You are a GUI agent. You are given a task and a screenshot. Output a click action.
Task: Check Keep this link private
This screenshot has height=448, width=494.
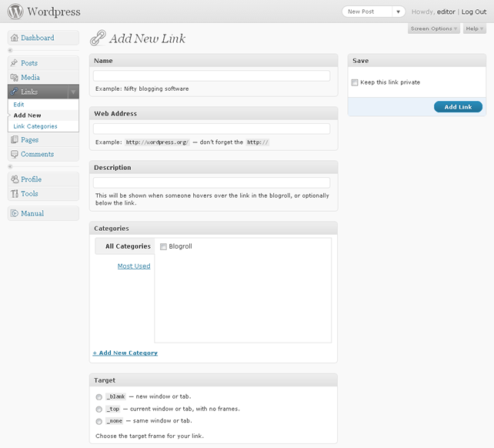point(355,82)
